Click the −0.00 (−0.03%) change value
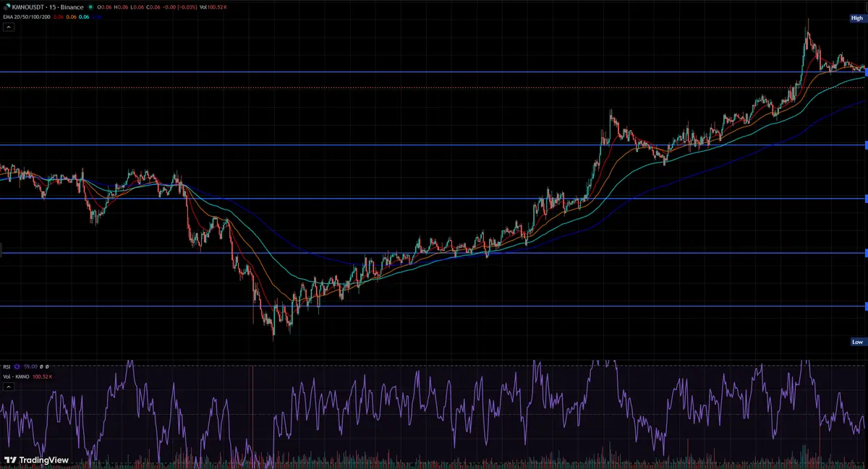 180,7
